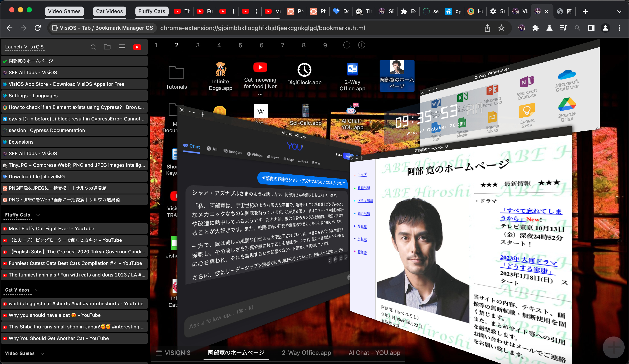Select 阿部寛のホームページ in bottom taskbar
629x364 pixels.
click(x=236, y=353)
